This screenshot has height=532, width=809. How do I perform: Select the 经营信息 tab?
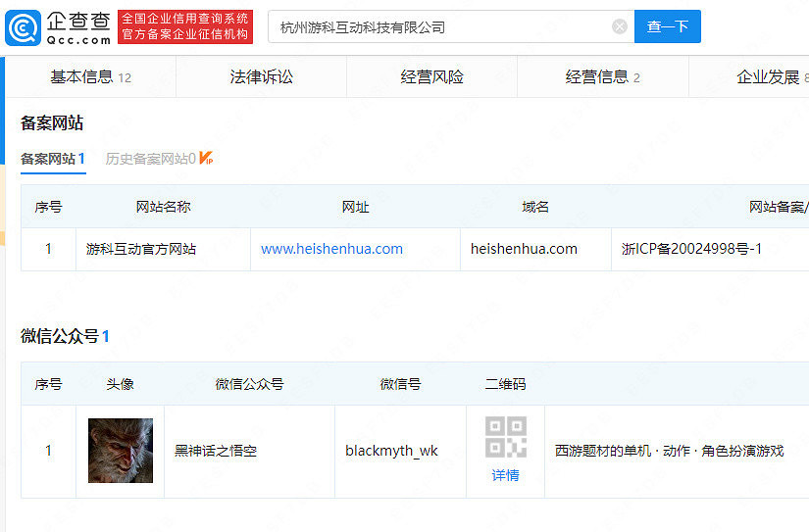tap(602, 76)
